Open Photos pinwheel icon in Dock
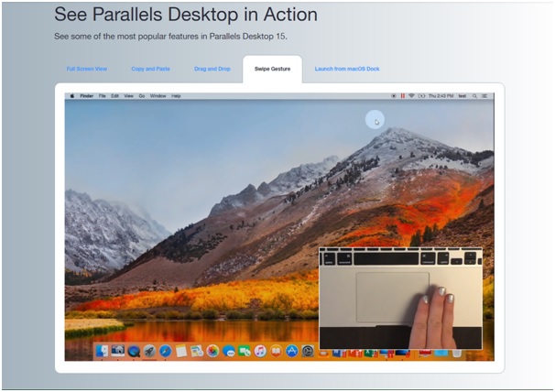This screenshot has height=392, width=555. (x=212, y=351)
